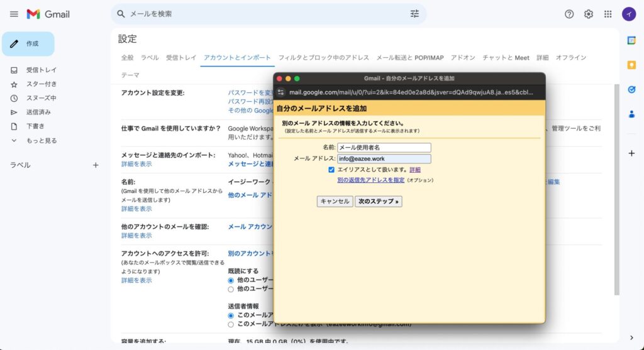This screenshot has width=644, height=350.
Task: Switch to オフライン settings tab
Action: (571, 57)
